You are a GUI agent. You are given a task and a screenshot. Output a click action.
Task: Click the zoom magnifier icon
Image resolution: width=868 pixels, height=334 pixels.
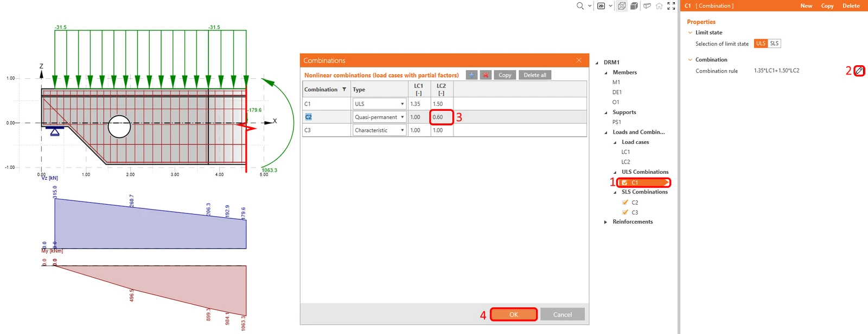tap(580, 6)
